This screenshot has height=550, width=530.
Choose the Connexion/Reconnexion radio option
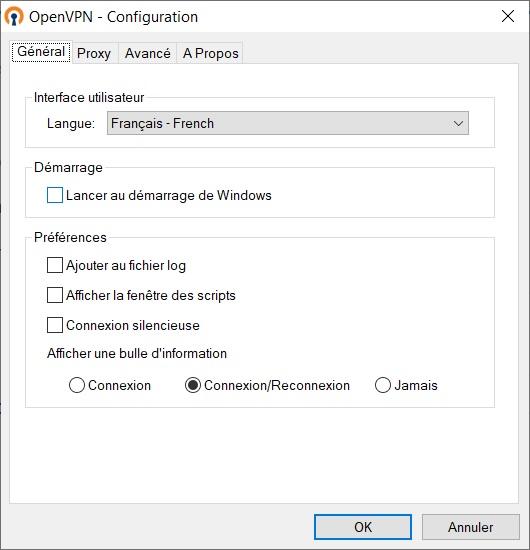[x=193, y=385]
